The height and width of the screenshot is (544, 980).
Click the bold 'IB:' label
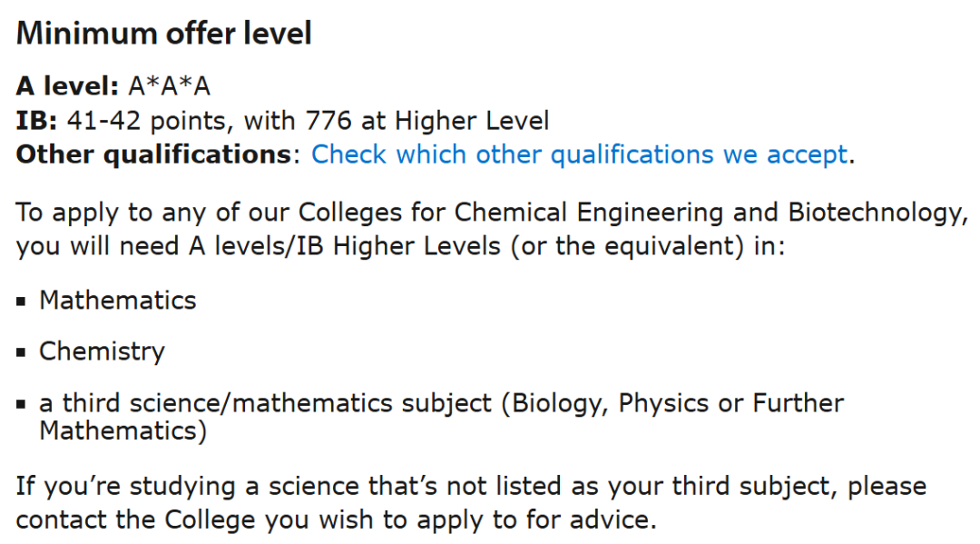[x=36, y=120]
